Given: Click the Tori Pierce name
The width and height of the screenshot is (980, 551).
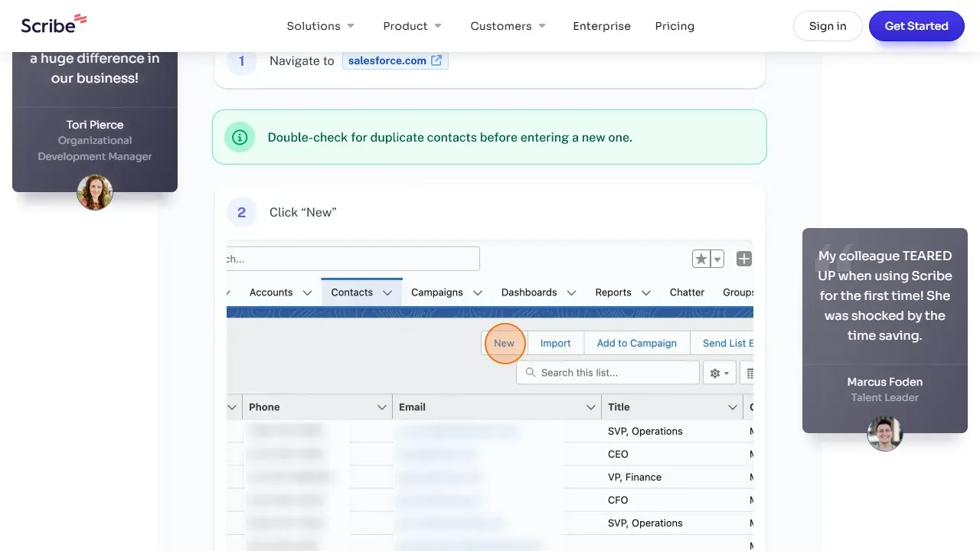Looking at the screenshot, I should 95,125.
